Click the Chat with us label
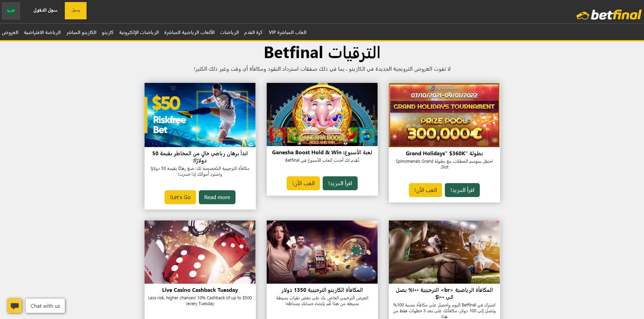644x319 pixels. point(45,306)
